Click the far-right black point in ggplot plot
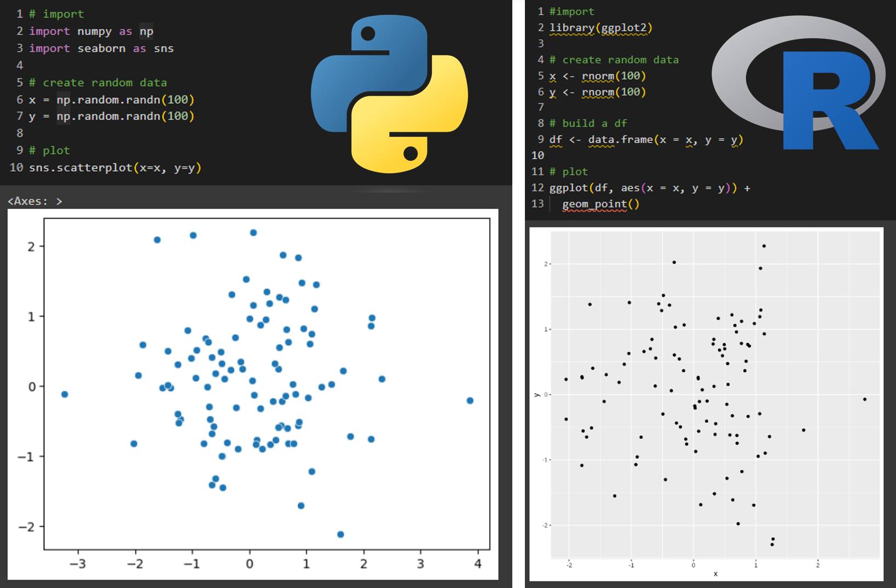Screen dimensions: 896x588 865,399
